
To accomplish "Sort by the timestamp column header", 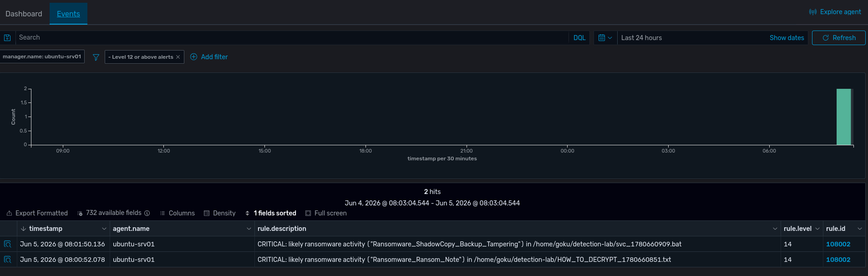I will click(x=46, y=229).
